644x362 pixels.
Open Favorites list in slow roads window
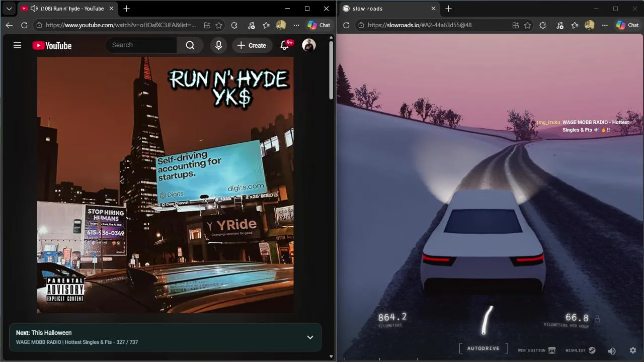click(x=575, y=25)
